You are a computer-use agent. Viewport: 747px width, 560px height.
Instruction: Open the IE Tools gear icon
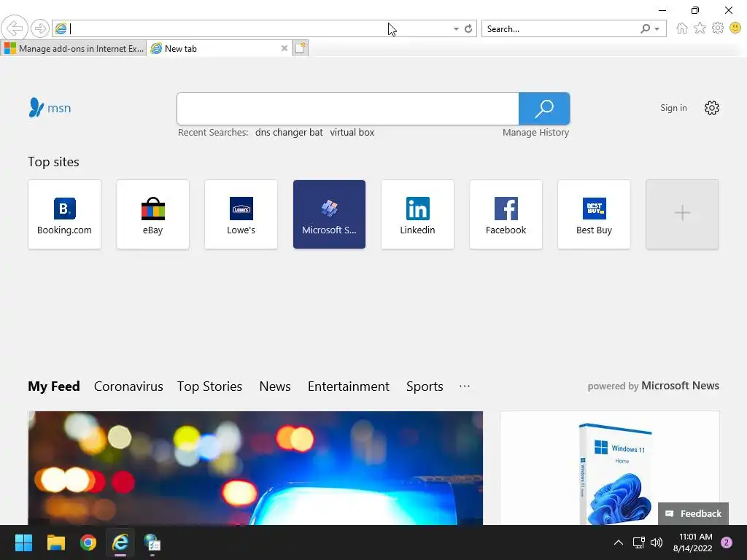coord(718,28)
